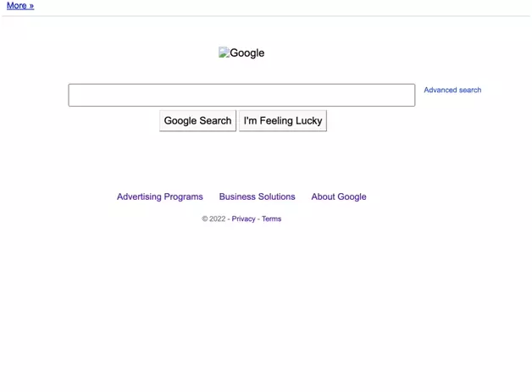View the Privacy policy page
The width and height of the screenshot is (532, 392).
[x=243, y=218]
